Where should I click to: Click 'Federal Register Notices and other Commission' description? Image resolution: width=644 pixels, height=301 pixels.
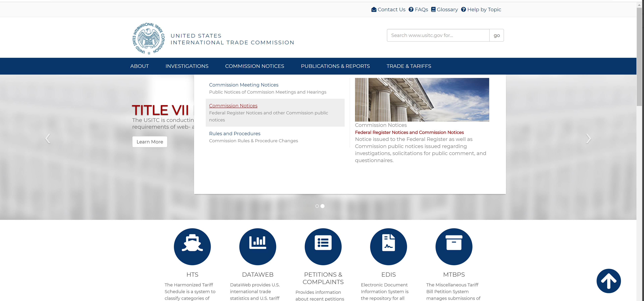click(x=269, y=116)
